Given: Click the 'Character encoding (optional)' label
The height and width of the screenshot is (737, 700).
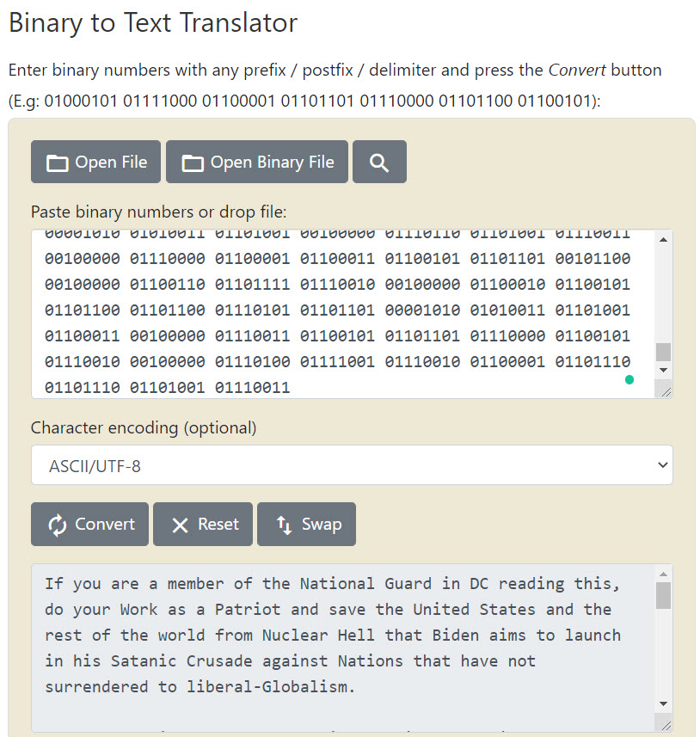Looking at the screenshot, I should [x=144, y=427].
